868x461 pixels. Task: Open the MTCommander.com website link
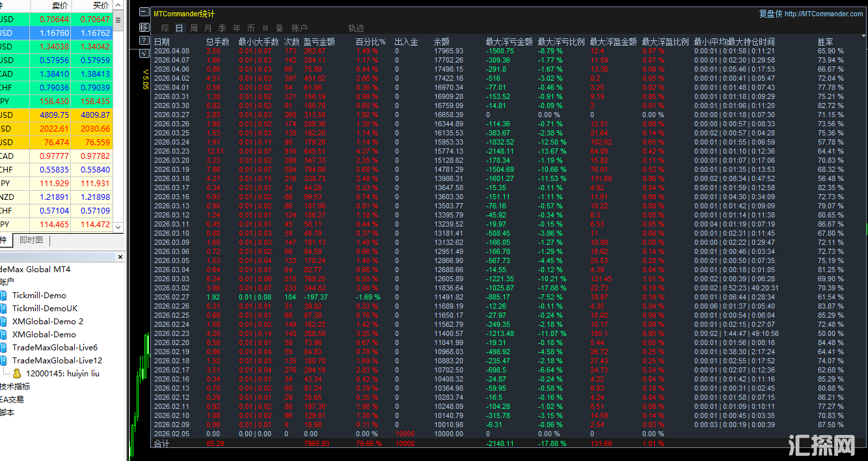click(x=823, y=14)
